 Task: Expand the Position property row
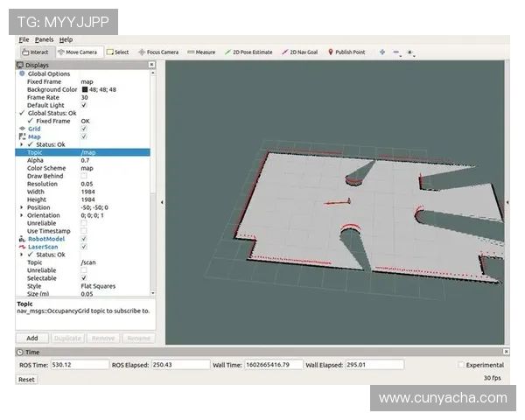tap(21, 207)
